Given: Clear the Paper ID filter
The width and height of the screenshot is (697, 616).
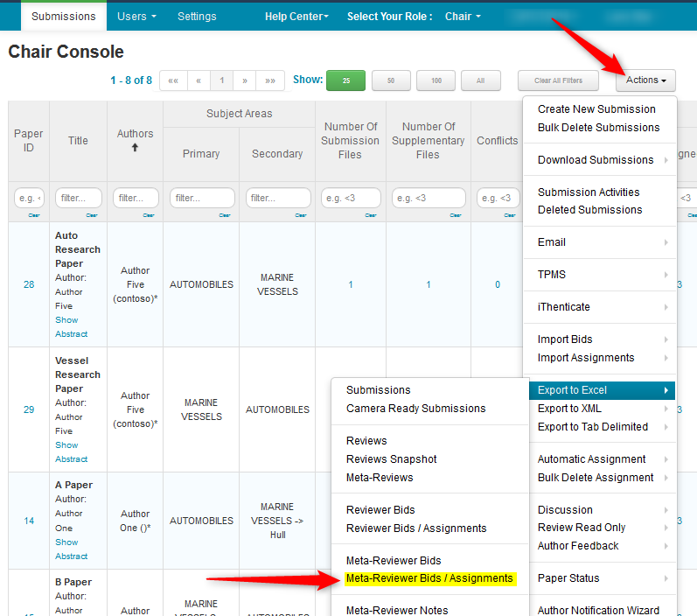Looking at the screenshot, I should (x=33, y=214).
